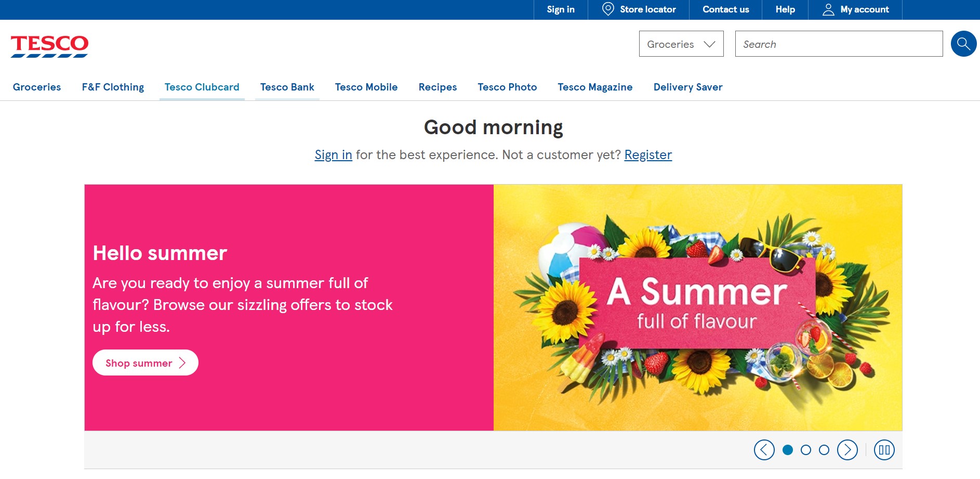The image size is (980, 479).
Task: Click the Tesco logo
Action: click(x=49, y=46)
